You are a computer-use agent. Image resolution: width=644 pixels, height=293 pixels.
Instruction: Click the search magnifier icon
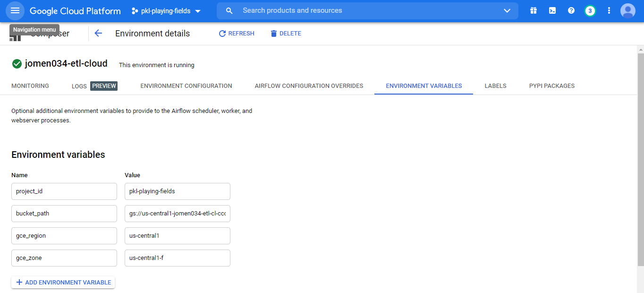coord(229,10)
